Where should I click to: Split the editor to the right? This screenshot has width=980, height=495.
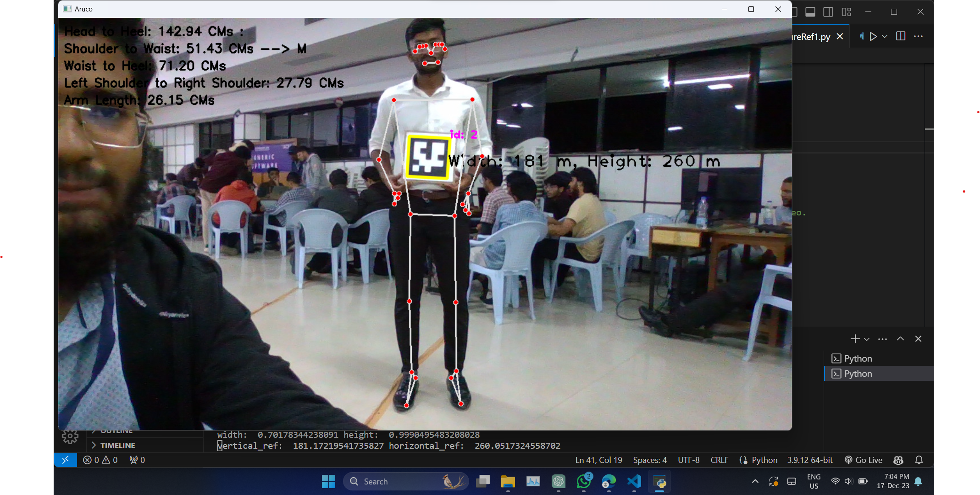900,36
